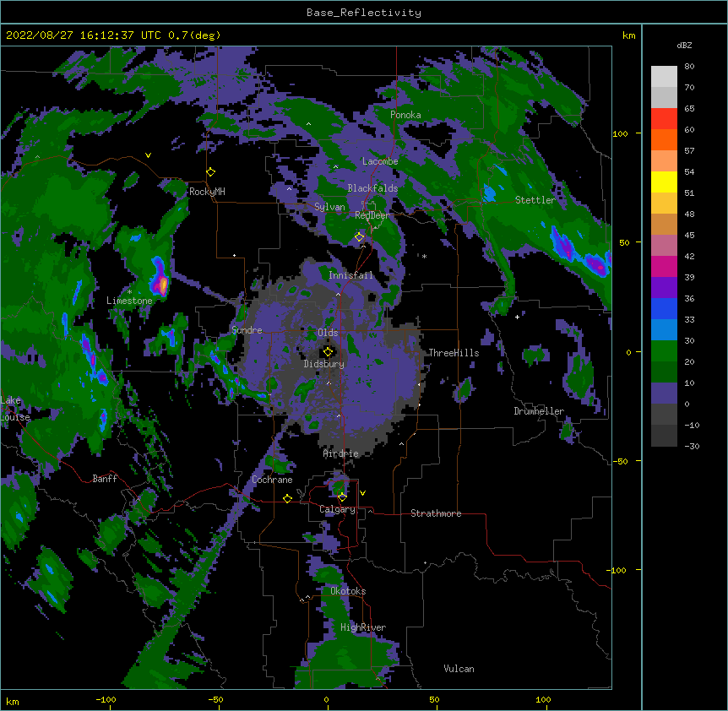Click the magenta 39-42 dBZ legend swatch
Screen dimensions: 728x711
click(664, 266)
